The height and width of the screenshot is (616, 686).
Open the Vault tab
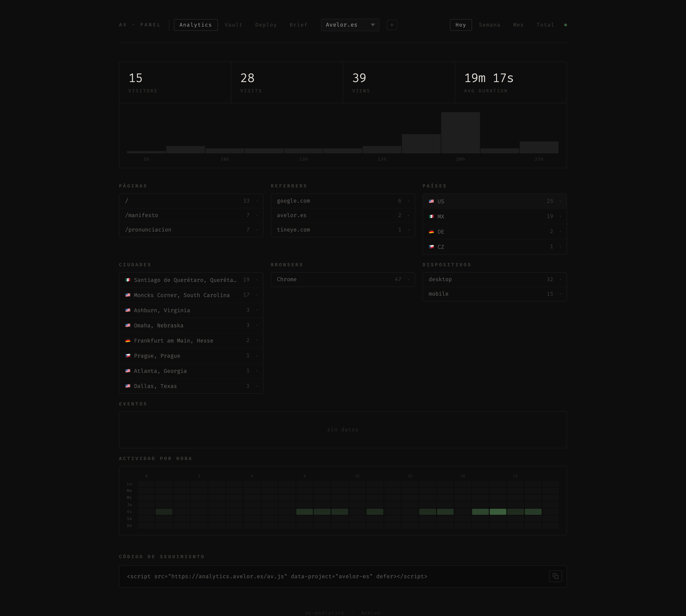[x=233, y=25]
